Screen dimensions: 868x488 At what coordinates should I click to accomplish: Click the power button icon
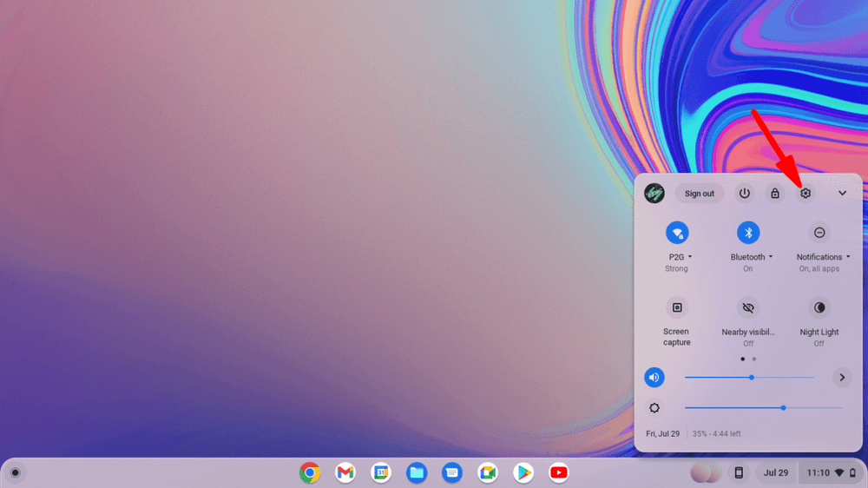tap(744, 194)
